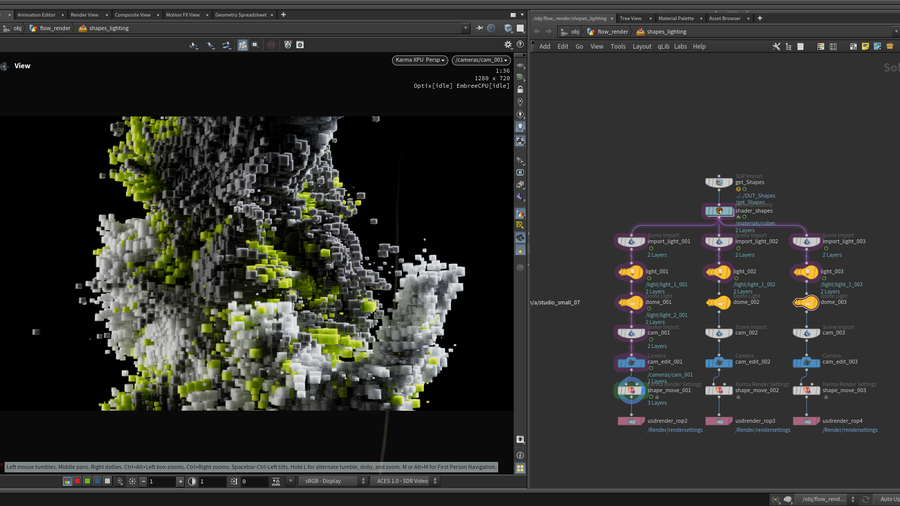
Task: Open the sRGB - Display dropdown
Action: (333, 481)
